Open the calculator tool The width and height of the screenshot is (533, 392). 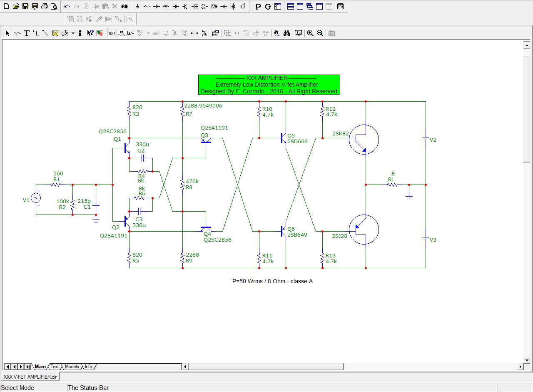pyautogui.click(x=340, y=7)
